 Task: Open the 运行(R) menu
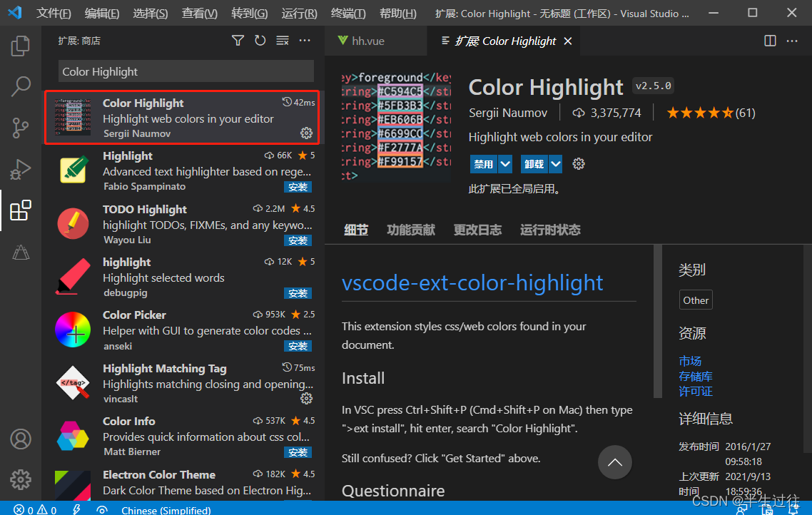pyautogui.click(x=299, y=14)
